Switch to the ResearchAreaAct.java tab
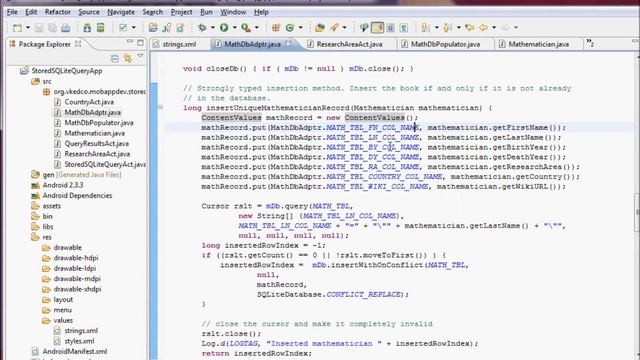This screenshot has height=360, width=640. pyautogui.click(x=350, y=44)
